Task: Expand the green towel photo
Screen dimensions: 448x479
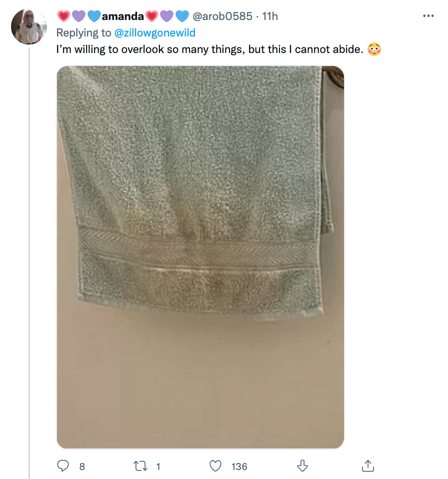Action: 200,257
